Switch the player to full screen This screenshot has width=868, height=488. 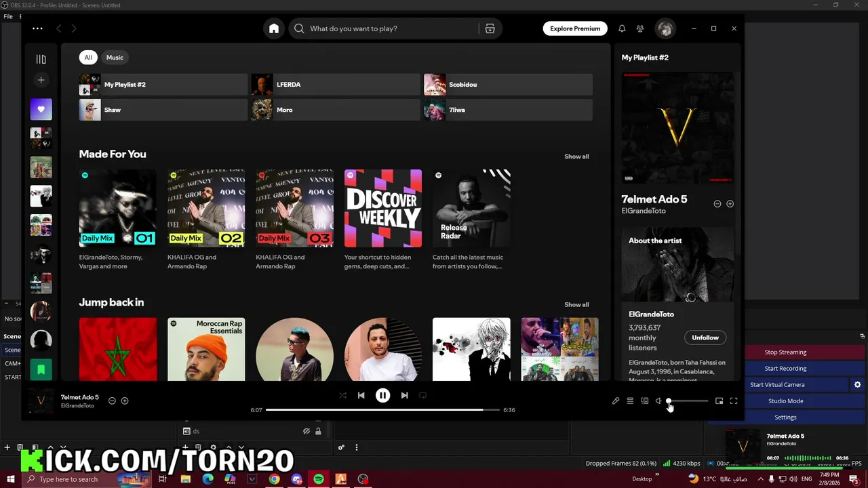(733, 401)
